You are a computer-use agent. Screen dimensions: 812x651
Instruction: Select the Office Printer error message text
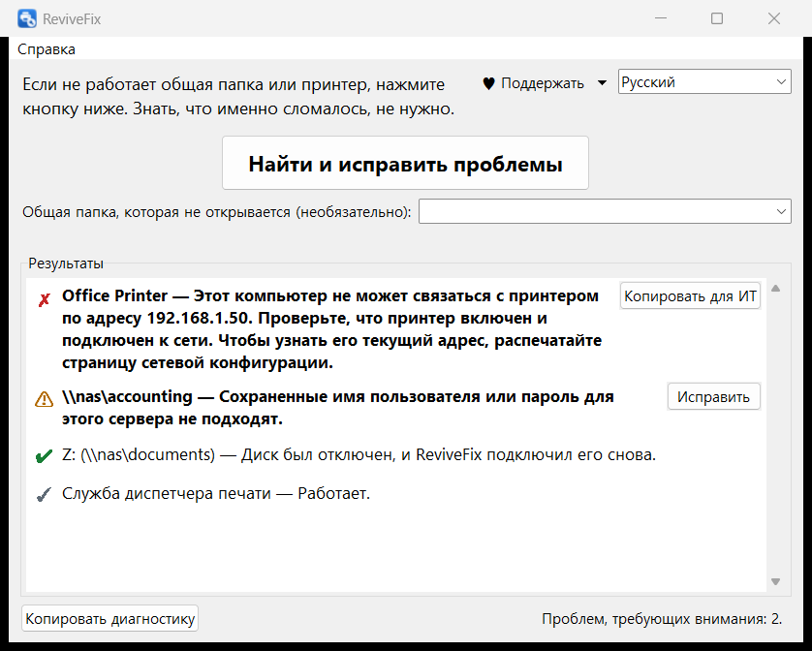coord(332,328)
